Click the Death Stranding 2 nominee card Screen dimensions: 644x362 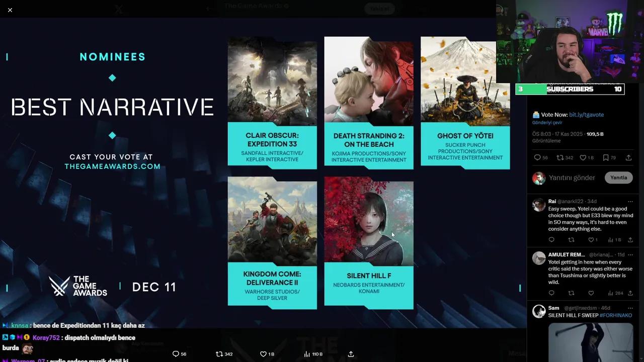pos(369,103)
